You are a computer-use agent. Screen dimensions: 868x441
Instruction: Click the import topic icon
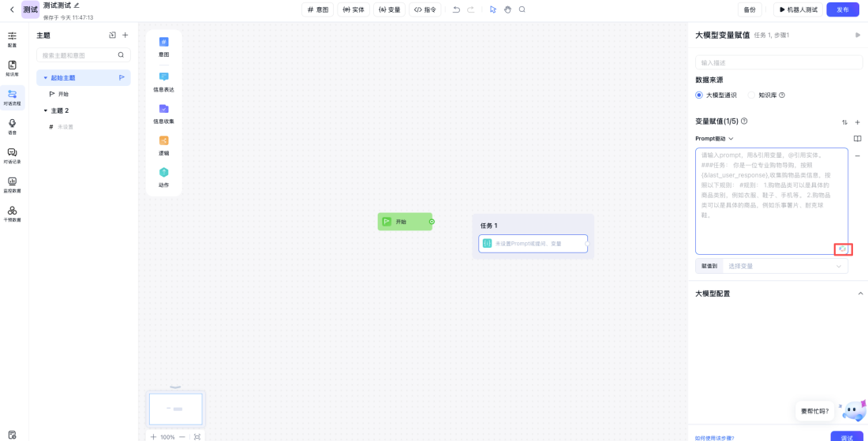(x=112, y=35)
